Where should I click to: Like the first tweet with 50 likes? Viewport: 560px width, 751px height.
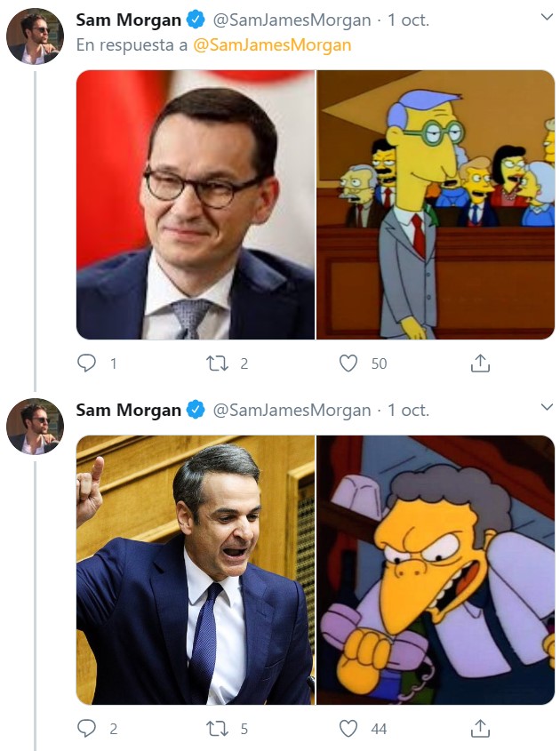click(x=349, y=363)
